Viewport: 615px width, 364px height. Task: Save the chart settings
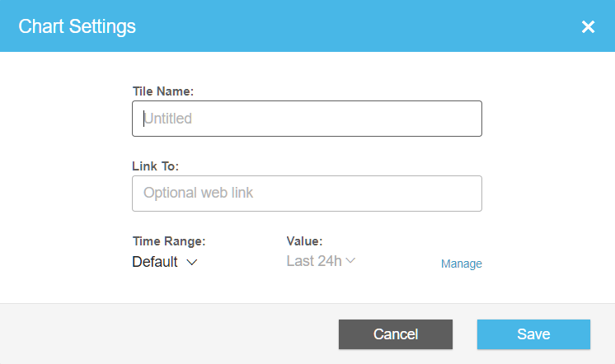533,334
